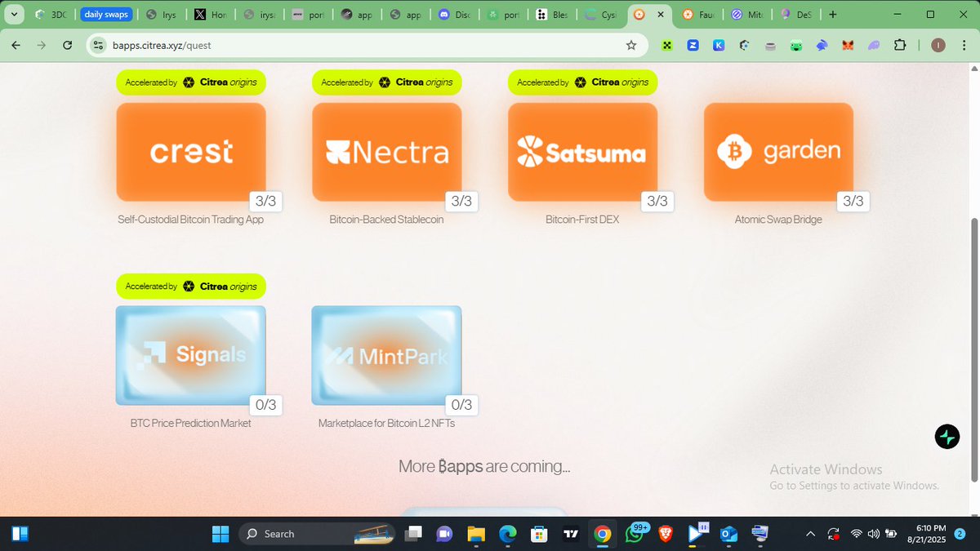Click the 3/3 counter on garden card
Screen dimensions: 980x551
coord(853,201)
